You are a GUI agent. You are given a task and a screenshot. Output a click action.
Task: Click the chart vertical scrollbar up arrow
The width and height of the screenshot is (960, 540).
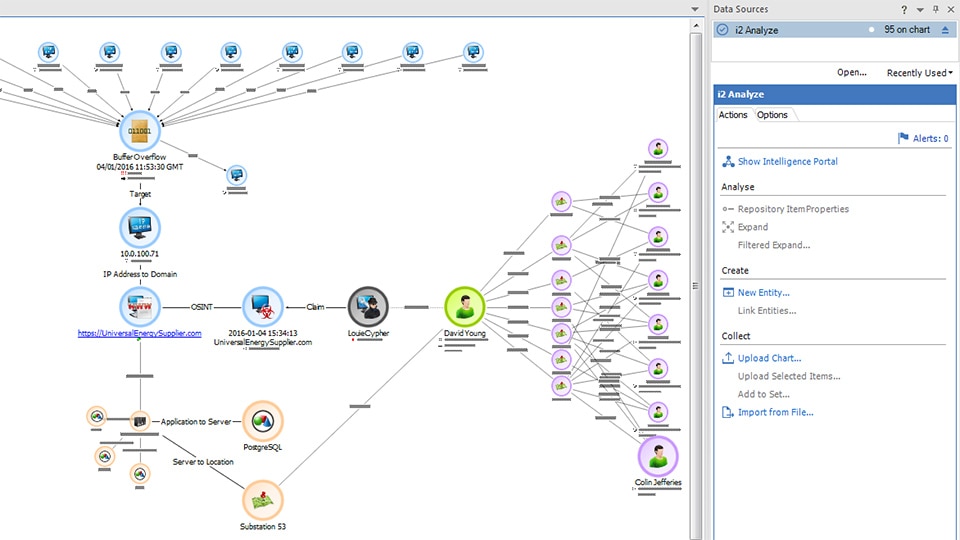pyautogui.click(x=696, y=26)
